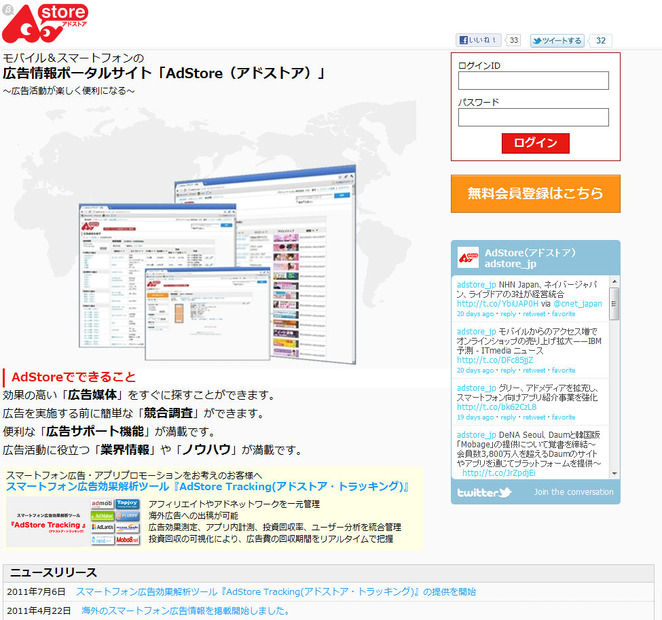The image size is (662, 620).
Task: Click the 'Join the conversation' link
Action: (x=574, y=492)
